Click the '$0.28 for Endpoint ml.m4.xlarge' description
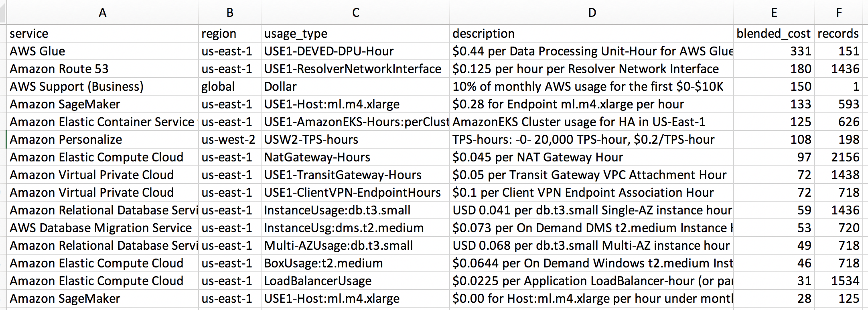This screenshot has width=868, height=310. tap(592, 104)
